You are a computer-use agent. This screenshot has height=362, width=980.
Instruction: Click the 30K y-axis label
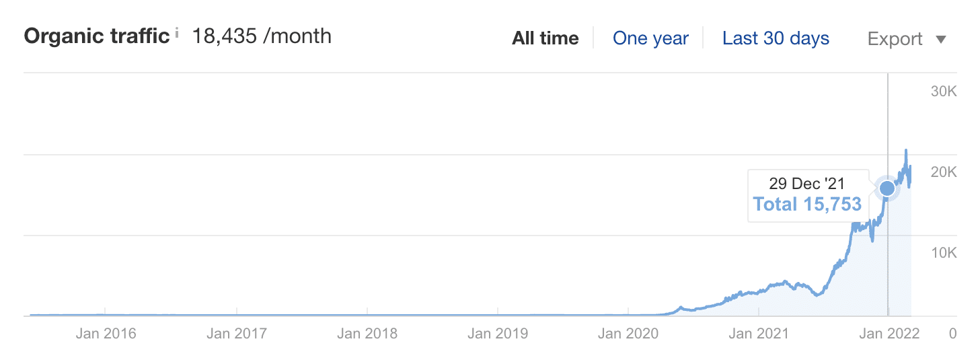[x=943, y=92]
